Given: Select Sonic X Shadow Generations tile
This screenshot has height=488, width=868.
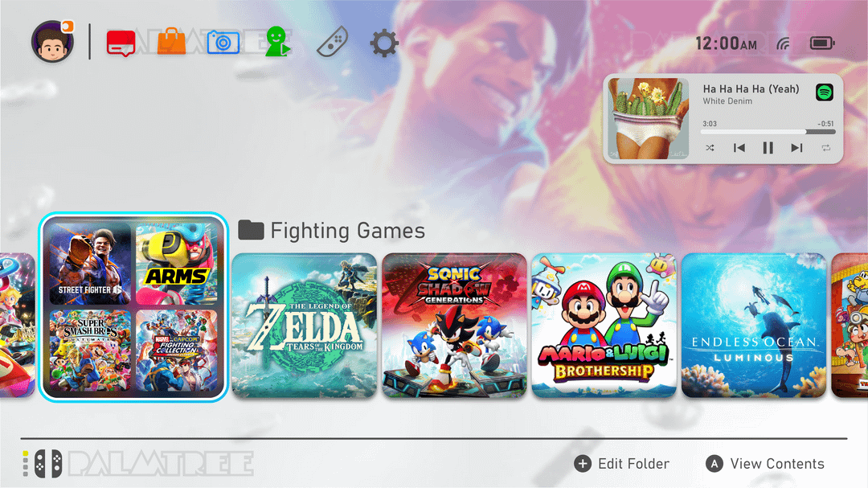Looking at the screenshot, I should (x=454, y=325).
